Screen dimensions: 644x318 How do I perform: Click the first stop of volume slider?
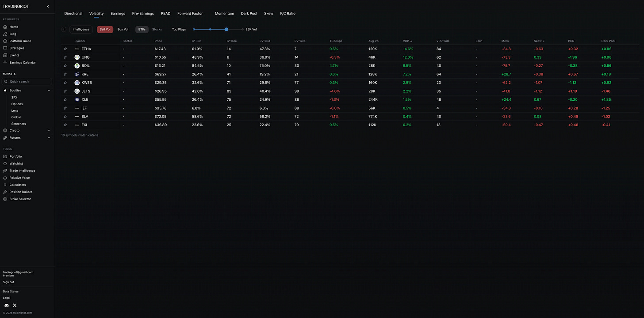194,29
